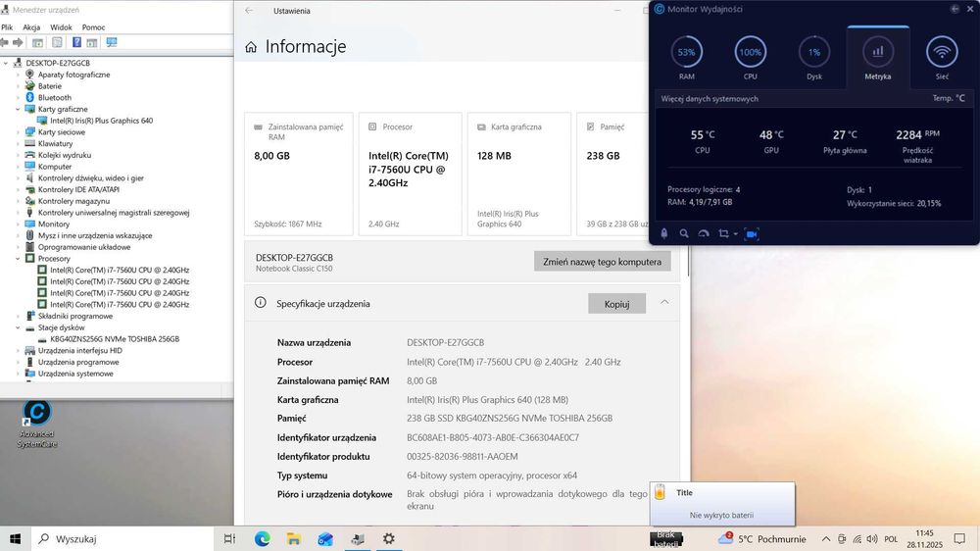Click the volume speaker tray icon
The height and width of the screenshot is (551, 980).
872,538
